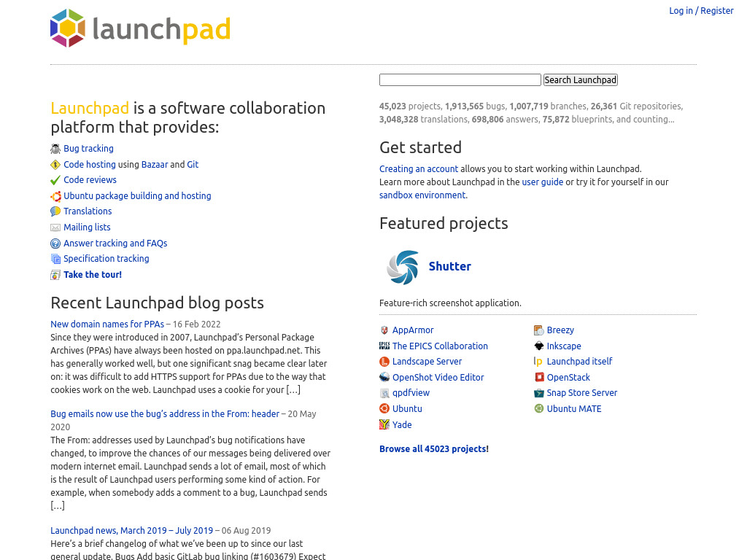Open the qpdfview project link

point(411,393)
